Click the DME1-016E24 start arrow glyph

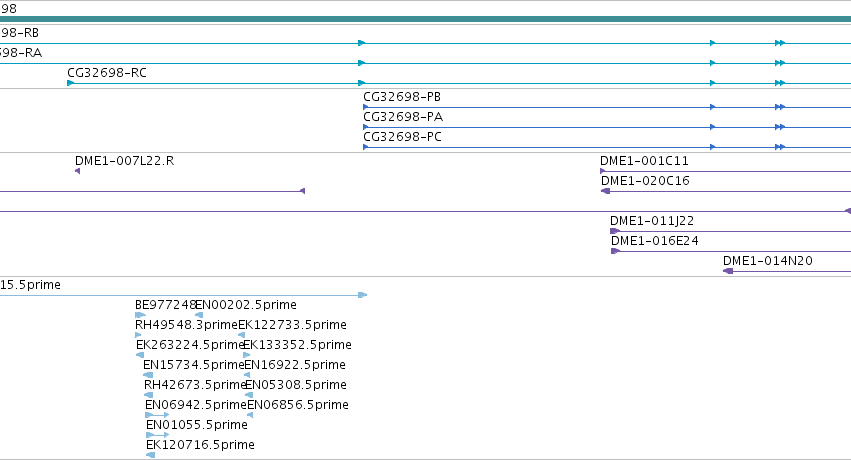(615, 251)
